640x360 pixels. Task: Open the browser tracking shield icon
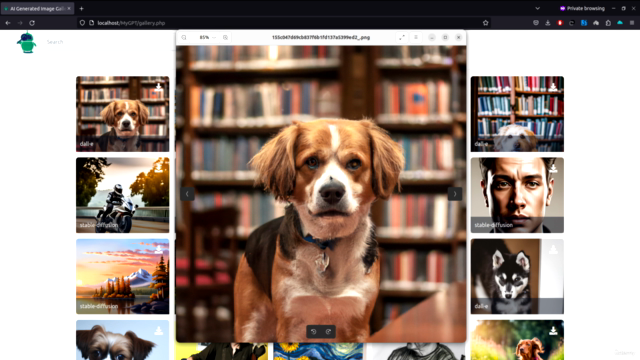coord(82,23)
